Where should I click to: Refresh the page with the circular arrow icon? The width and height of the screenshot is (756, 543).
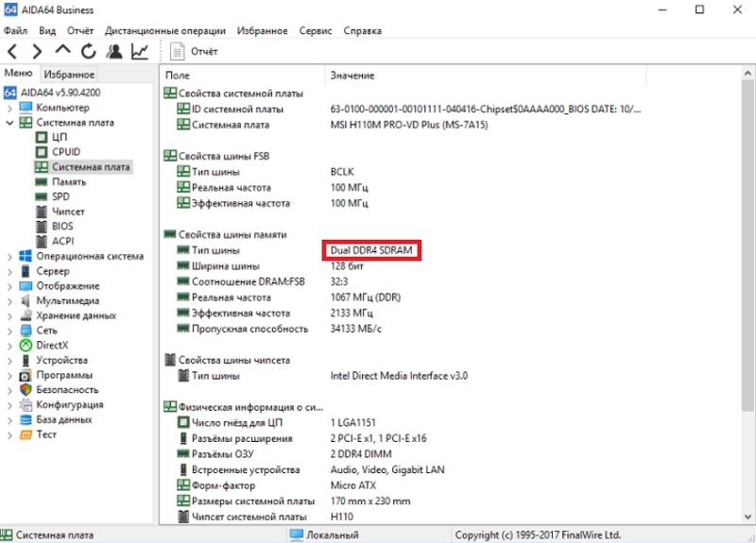88,51
